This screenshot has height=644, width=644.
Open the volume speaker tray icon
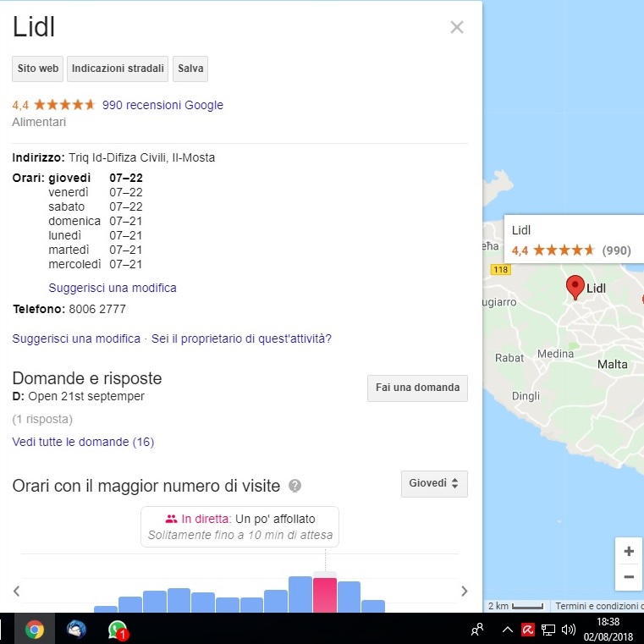[569, 630]
